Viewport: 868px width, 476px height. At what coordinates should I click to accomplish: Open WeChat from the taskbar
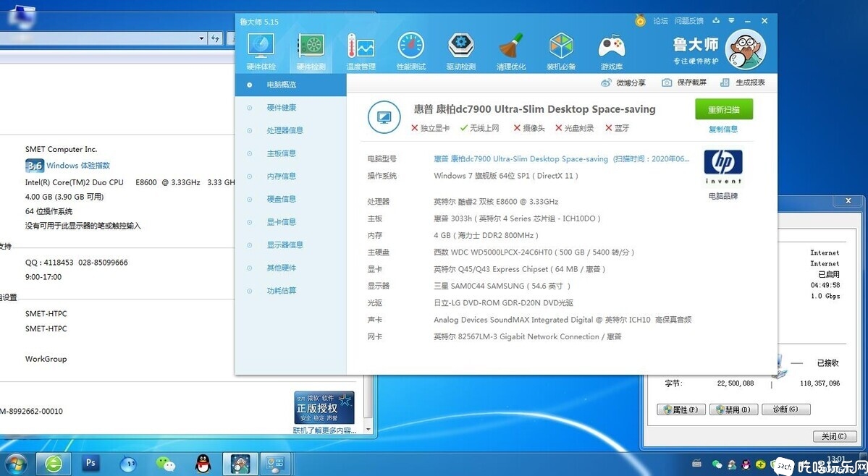165,464
